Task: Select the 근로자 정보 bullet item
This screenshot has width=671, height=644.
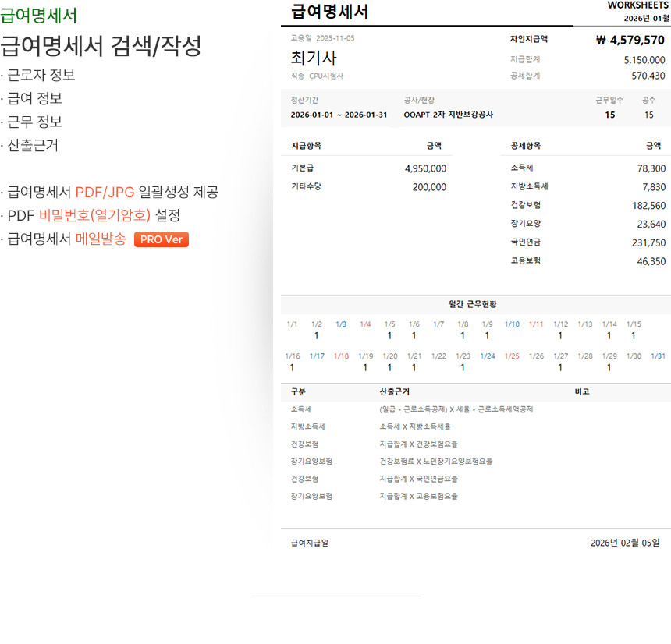Action: (41, 76)
